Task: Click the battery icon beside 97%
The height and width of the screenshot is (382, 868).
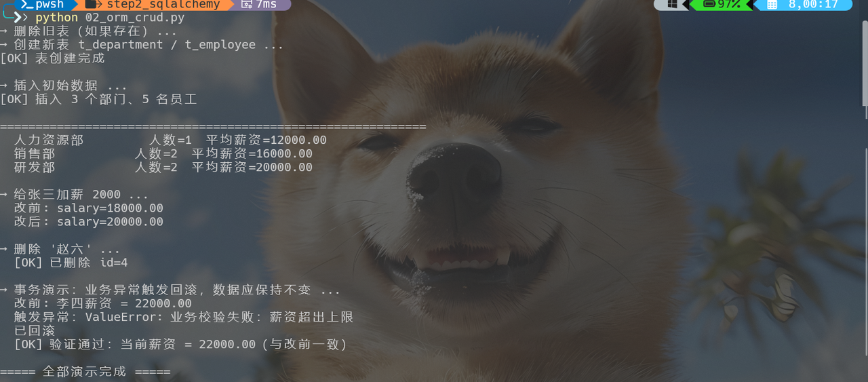Action: (709, 4)
